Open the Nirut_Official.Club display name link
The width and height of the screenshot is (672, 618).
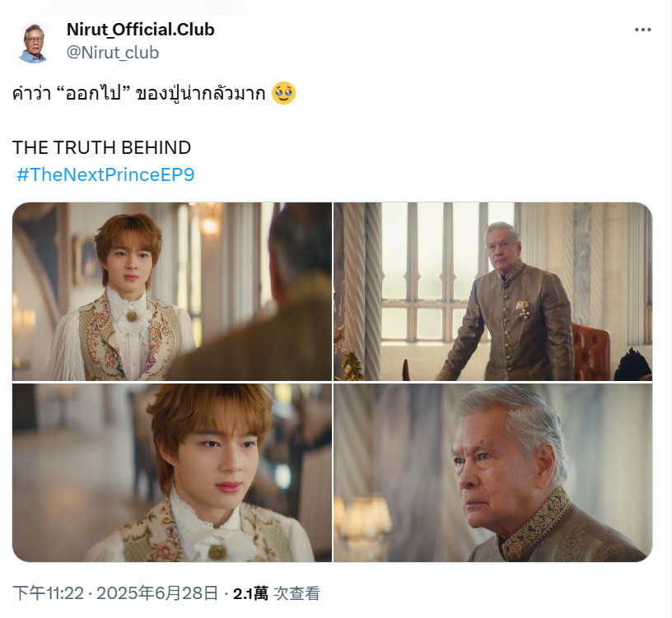click(x=141, y=30)
